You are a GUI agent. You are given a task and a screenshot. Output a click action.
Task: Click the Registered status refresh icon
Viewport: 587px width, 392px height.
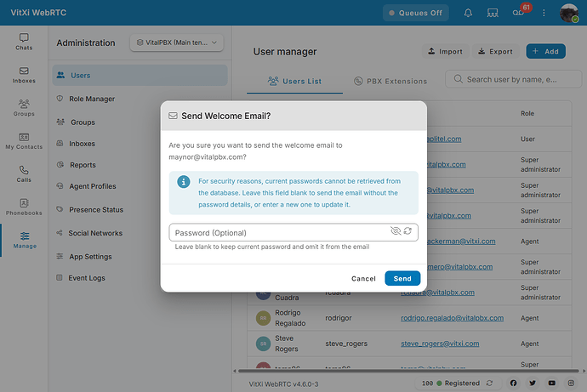click(x=489, y=383)
